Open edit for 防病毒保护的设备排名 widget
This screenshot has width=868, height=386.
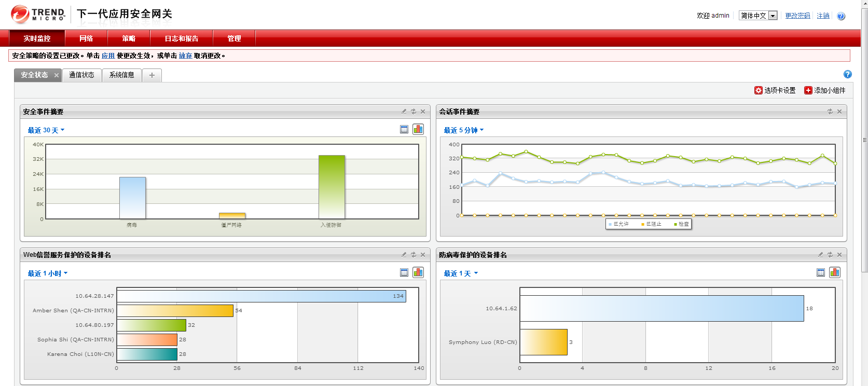point(820,255)
